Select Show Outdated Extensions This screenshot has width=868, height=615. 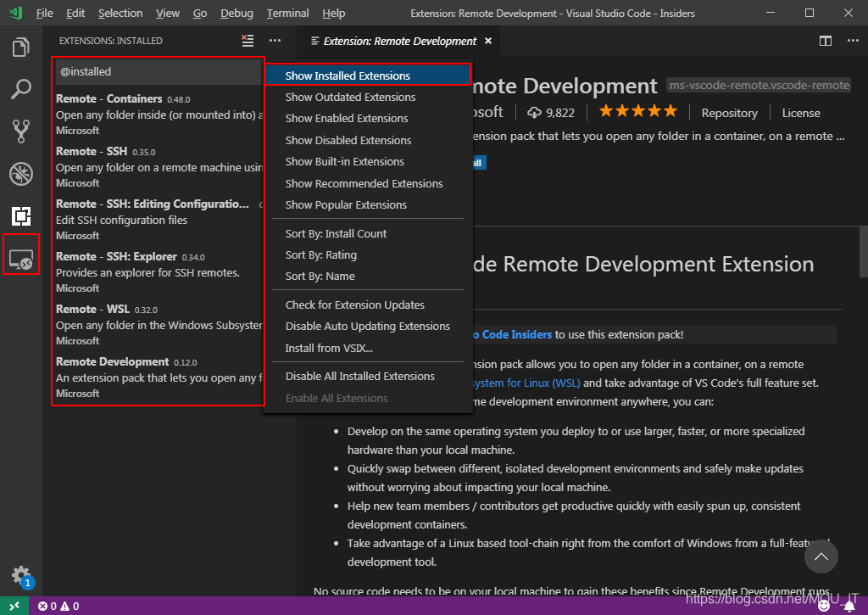pos(368,97)
